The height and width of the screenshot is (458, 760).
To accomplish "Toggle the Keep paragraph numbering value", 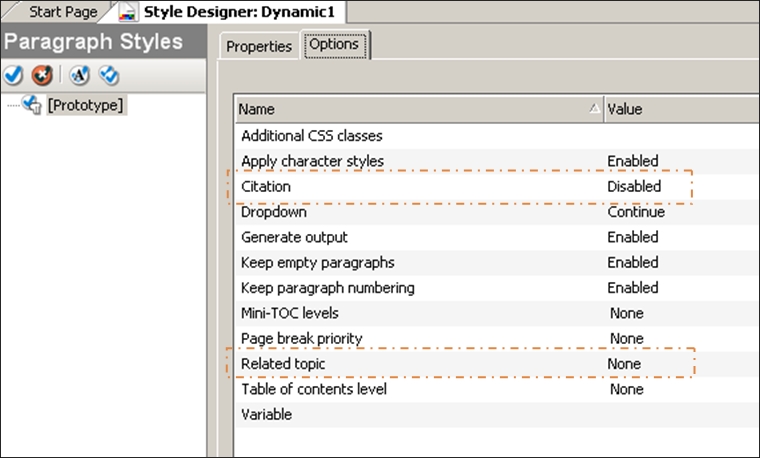I will pos(632,288).
